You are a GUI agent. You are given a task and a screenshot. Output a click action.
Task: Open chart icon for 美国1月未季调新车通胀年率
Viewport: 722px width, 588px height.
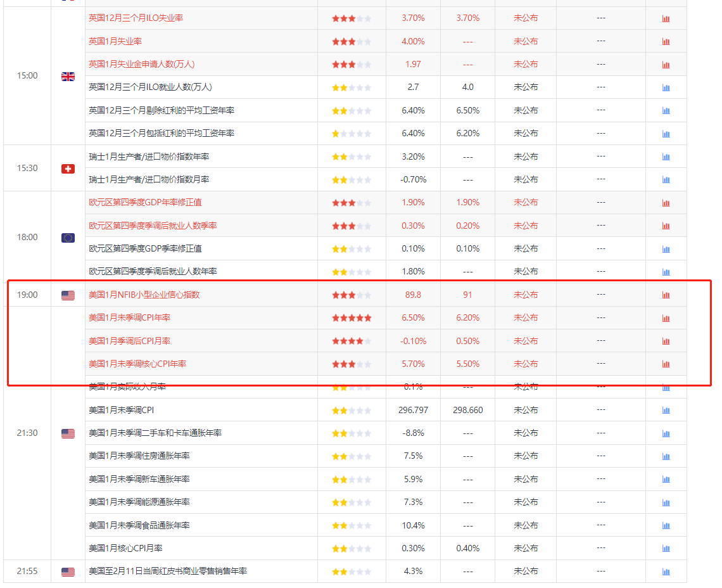click(x=666, y=479)
